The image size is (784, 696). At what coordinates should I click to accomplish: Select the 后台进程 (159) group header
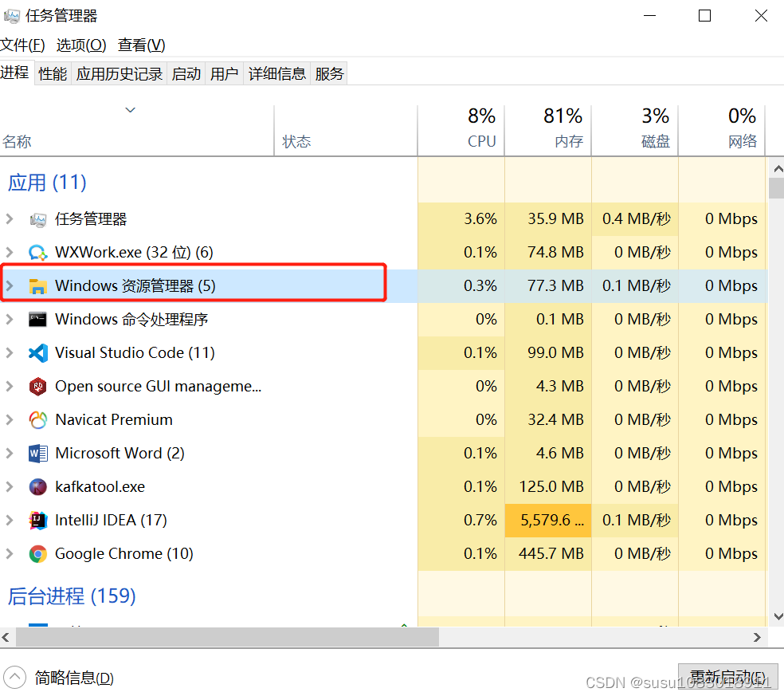click(x=72, y=596)
